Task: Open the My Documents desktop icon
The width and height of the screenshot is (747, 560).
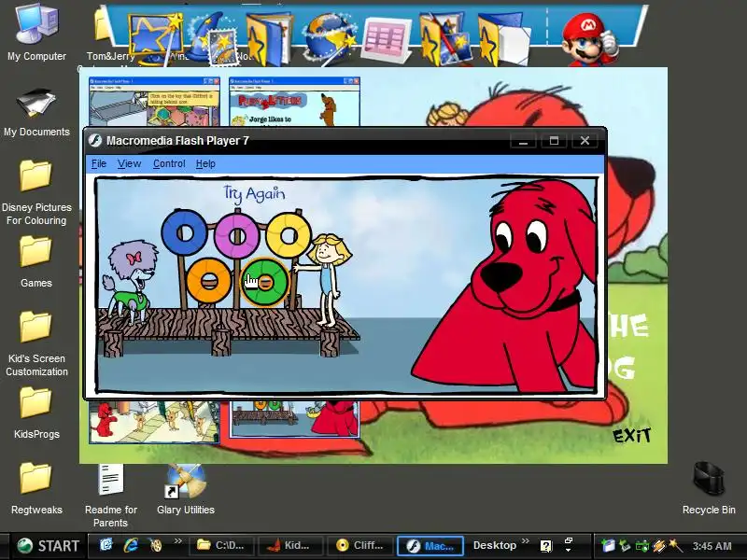Action: pos(36,112)
